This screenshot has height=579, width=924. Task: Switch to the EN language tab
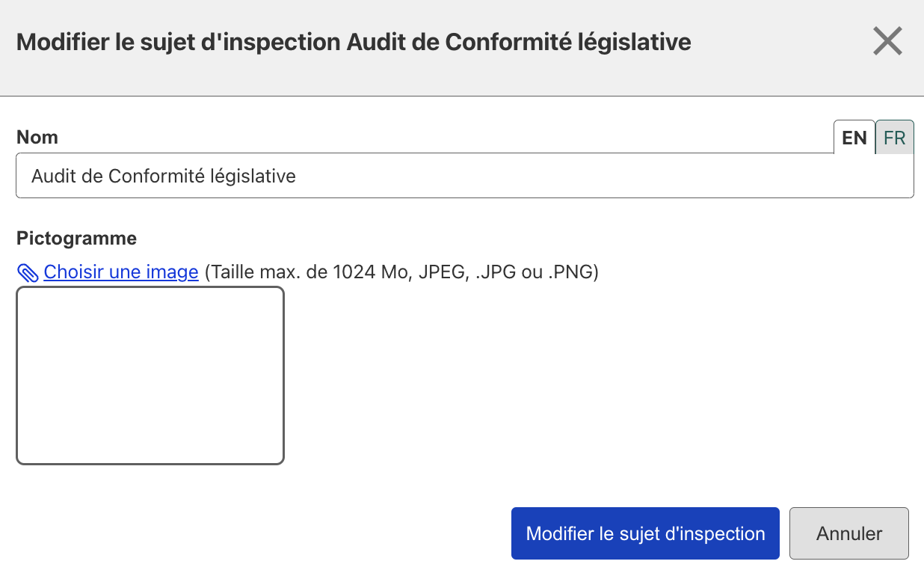coord(854,138)
